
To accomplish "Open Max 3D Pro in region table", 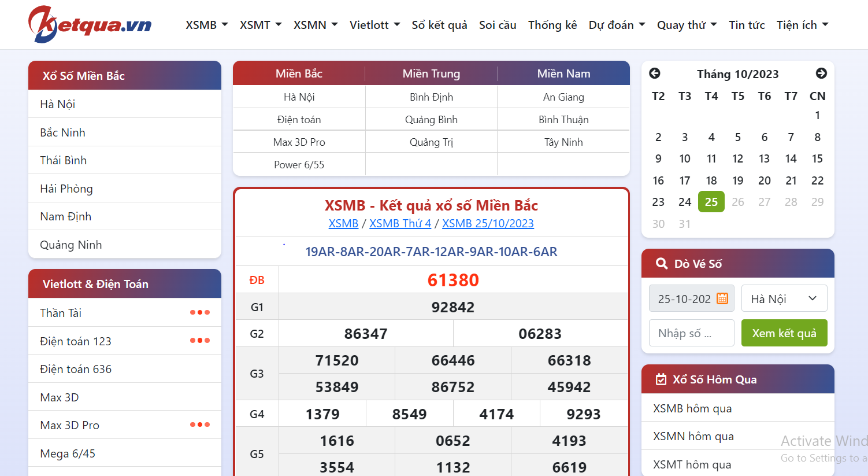I will pyautogui.click(x=299, y=142).
